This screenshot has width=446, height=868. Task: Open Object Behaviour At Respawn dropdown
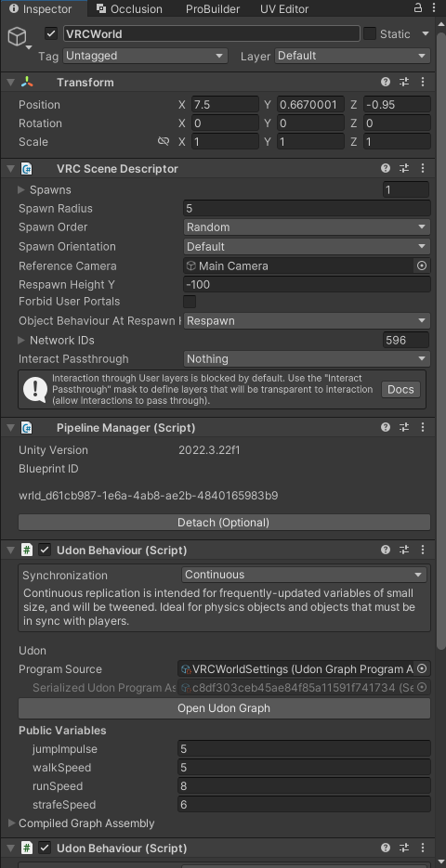pos(307,321)
